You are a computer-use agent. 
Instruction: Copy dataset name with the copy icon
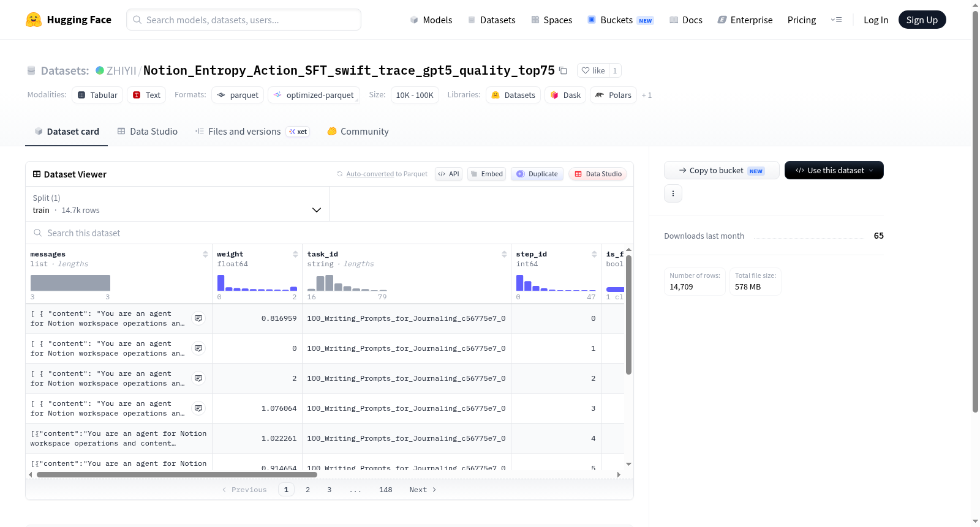(563, 70)
